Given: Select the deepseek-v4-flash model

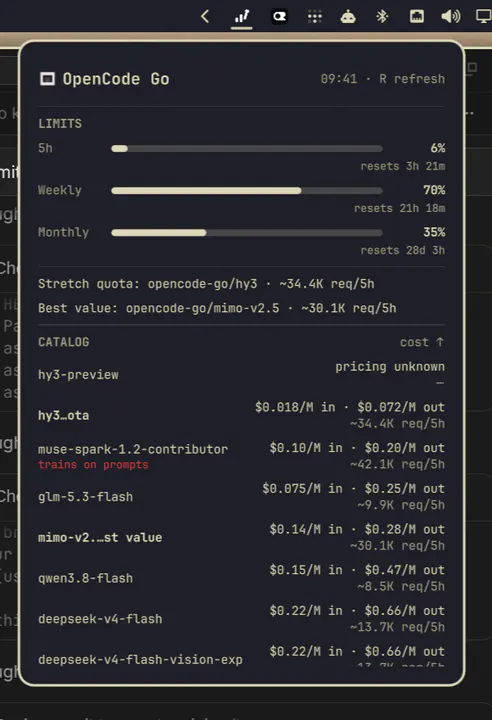Looking at the screenshot, I should (x=100, y=619).
